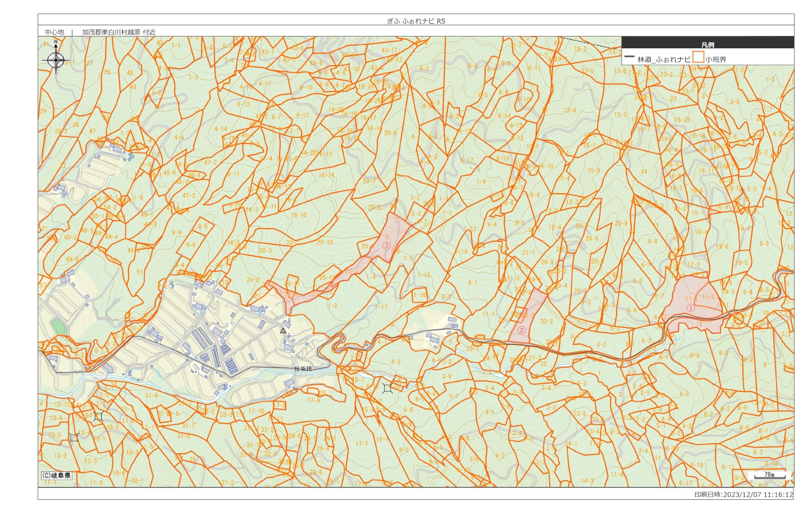Screen dimensions: 812x510
Task: Click the circled number ③ marker
Action: coord(386,245)
